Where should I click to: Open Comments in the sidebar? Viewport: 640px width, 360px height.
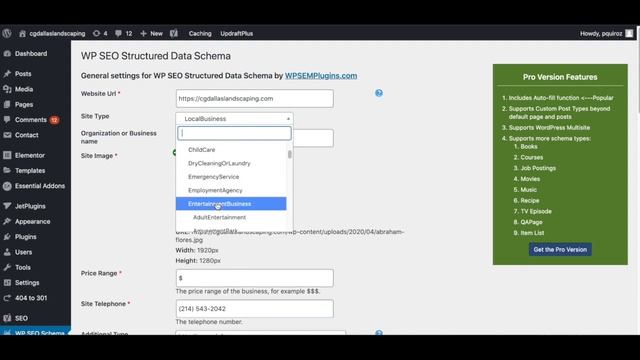tap(31, 120)
